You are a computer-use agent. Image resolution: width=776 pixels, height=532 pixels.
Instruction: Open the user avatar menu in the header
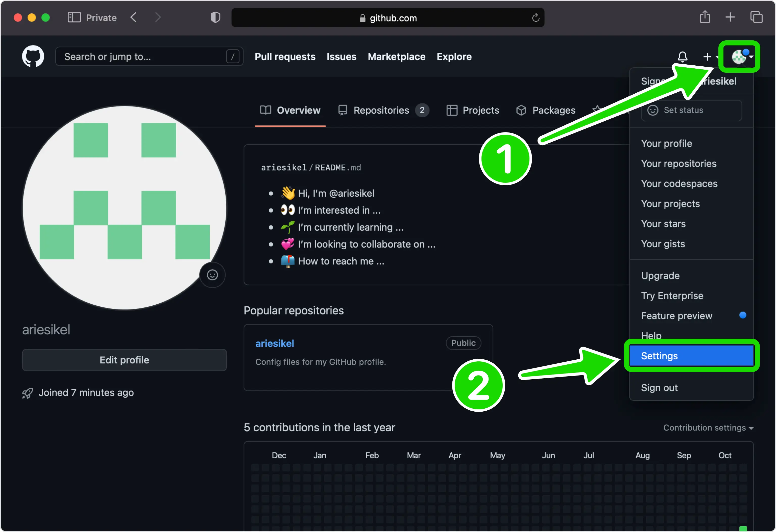[x=742, y=56]
